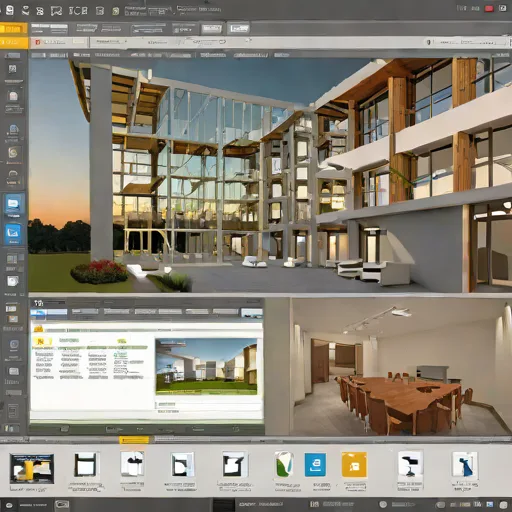Screen dimensions: 512x512
Task: Select the fifth library thumbnail with bracket shape
Action: coord(235,464)
